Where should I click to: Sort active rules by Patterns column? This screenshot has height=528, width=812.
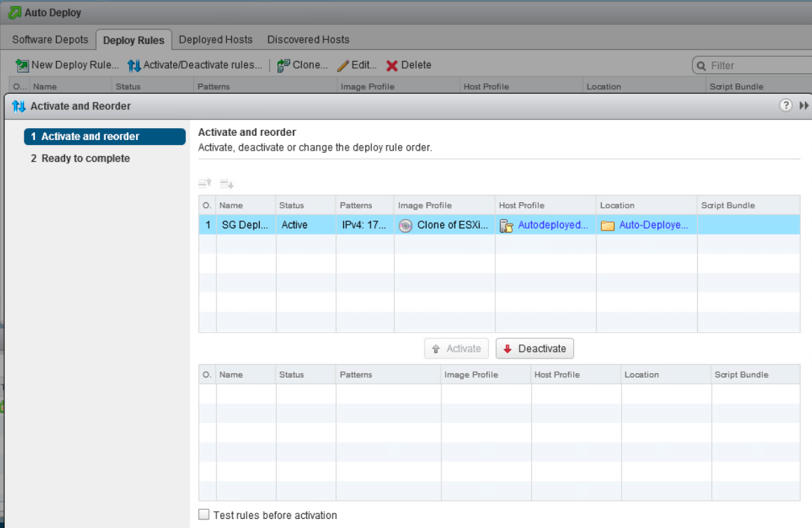364,205
